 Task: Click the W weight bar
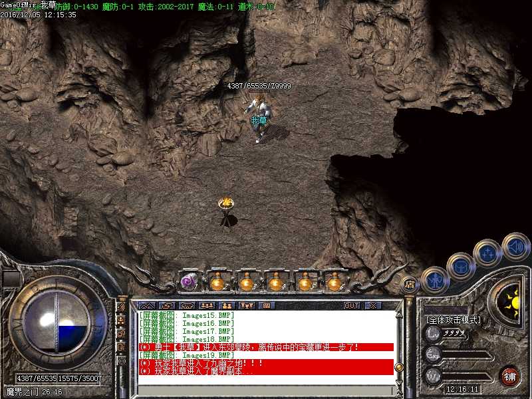[458, 376]
